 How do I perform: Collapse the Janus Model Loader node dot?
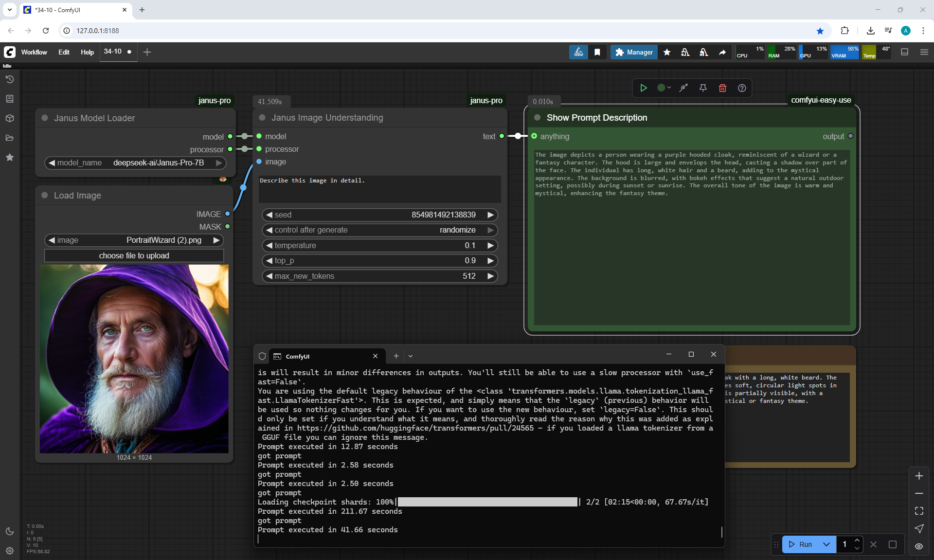click(45, 118)
